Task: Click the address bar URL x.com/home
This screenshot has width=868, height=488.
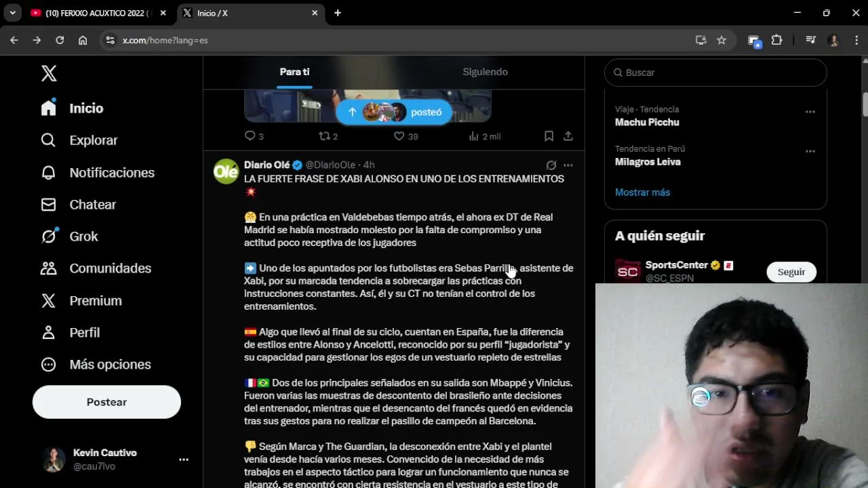Action: (x=165, y=40)
